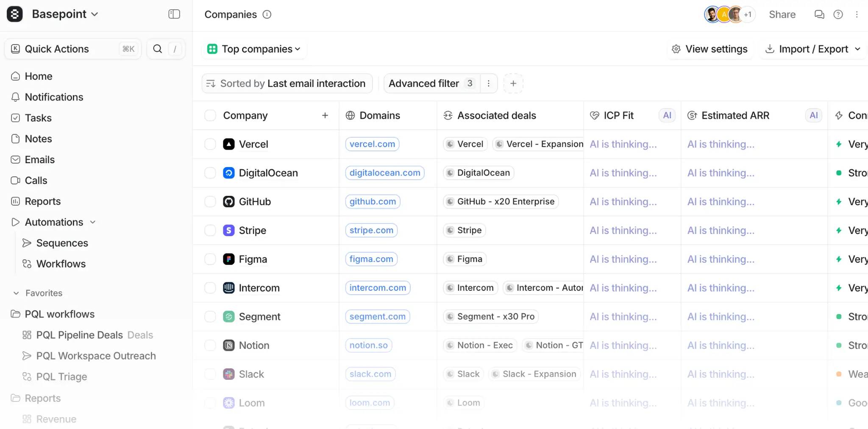Click the Estimated ARR column header
Image resolution: width=868 pixels, height=429 pixels.
pos(754,115)
